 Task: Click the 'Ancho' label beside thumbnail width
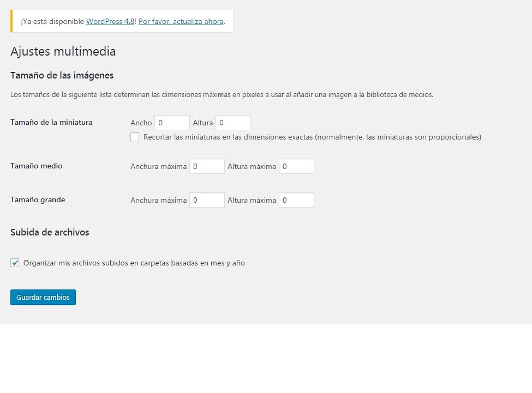point(141,123)
